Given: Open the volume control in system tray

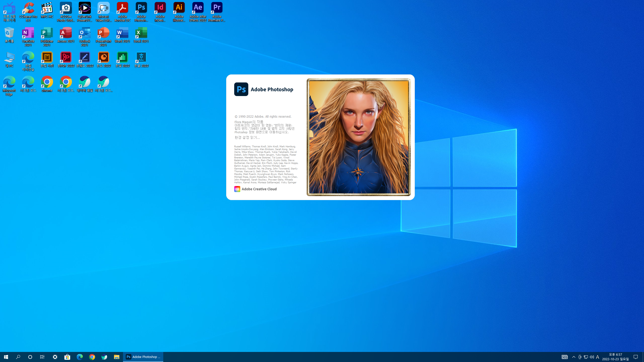Looking at the screenshot, I should pyautogui.click(x=592, y=357).
